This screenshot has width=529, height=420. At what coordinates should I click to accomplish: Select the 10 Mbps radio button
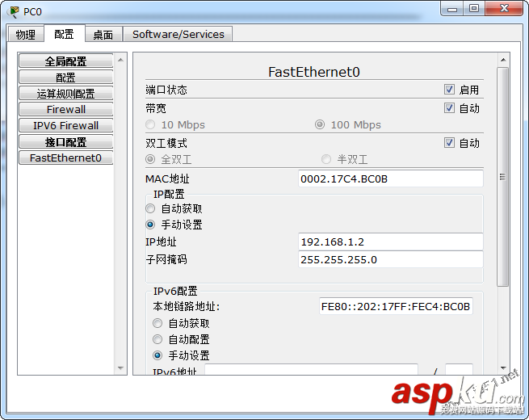[x=150, y=125]
